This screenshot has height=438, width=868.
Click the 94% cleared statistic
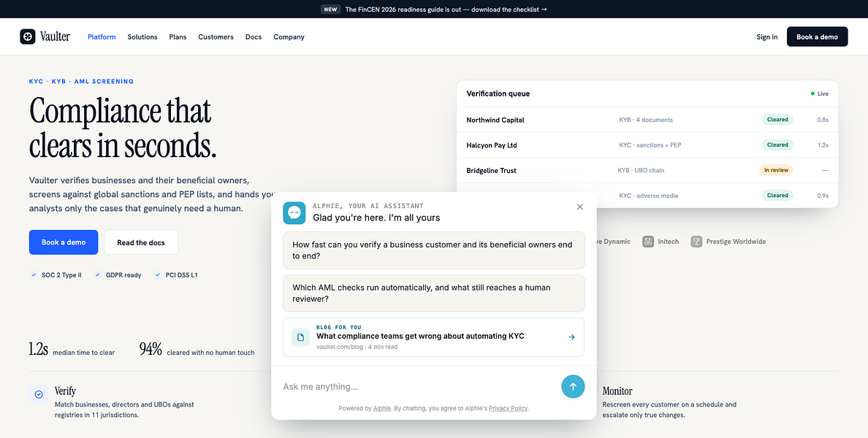(x=197, y=350)
